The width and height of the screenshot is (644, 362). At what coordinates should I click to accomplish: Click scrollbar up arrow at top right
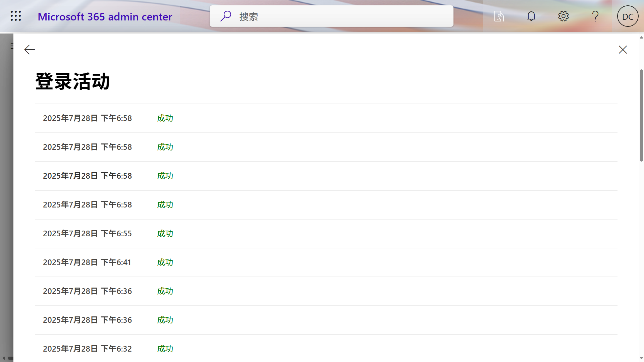pyautogui.click(x=641, y=37)
